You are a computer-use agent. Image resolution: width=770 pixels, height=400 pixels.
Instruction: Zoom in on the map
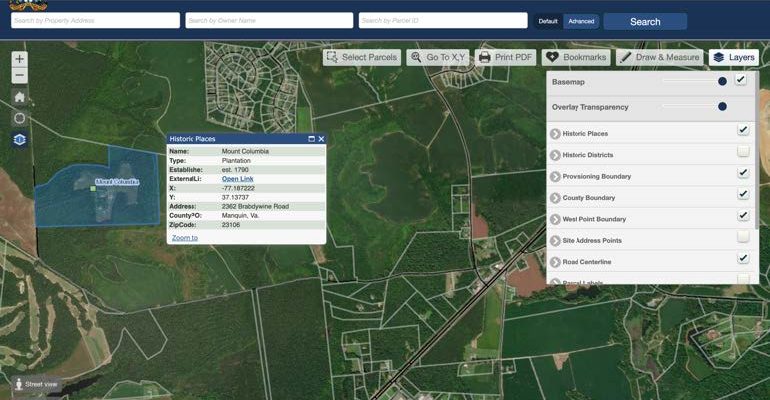(x=19, y=59)
